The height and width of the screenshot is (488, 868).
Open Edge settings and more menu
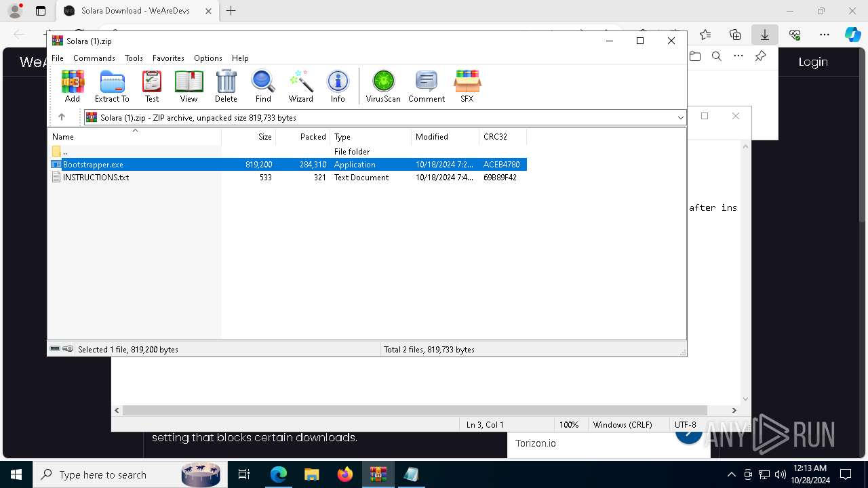pos(825,35)
